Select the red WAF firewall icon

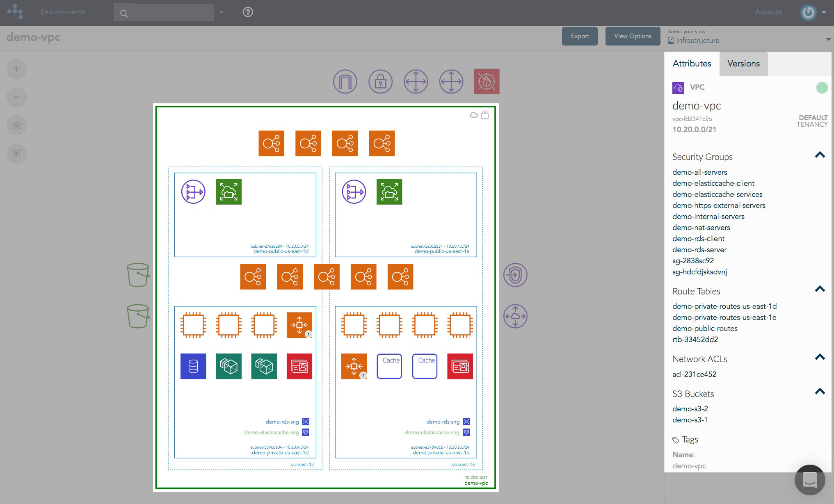click(487, 81)
